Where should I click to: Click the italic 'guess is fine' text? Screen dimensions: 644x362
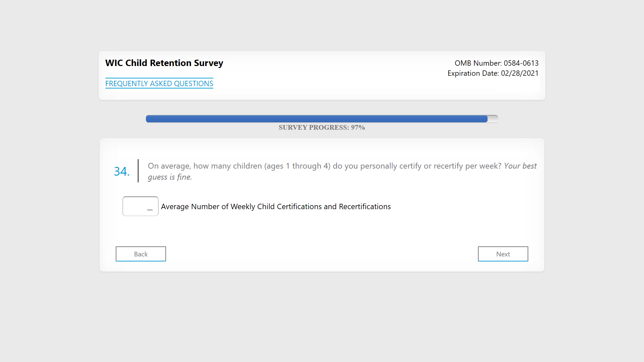pos(170,177)
